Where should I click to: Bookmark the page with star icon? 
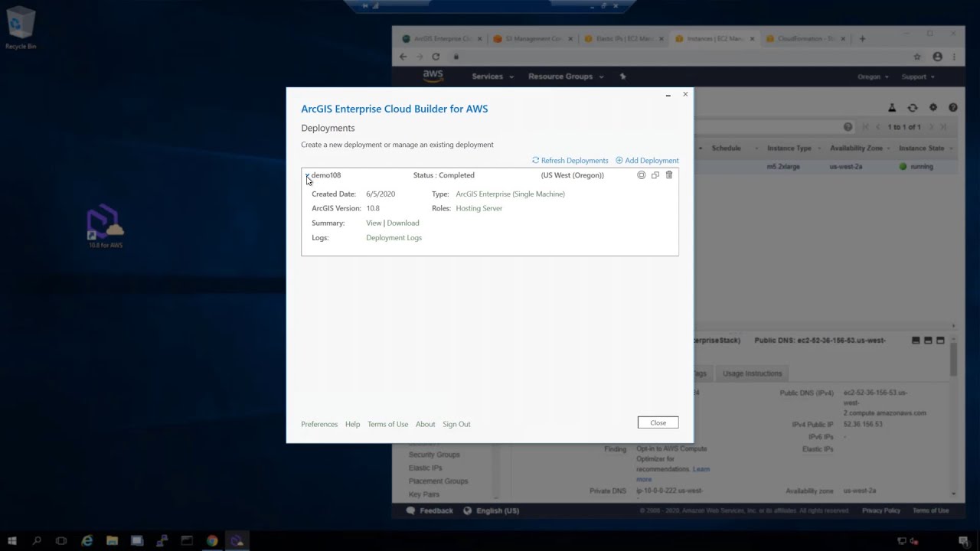tap(917, 57)
